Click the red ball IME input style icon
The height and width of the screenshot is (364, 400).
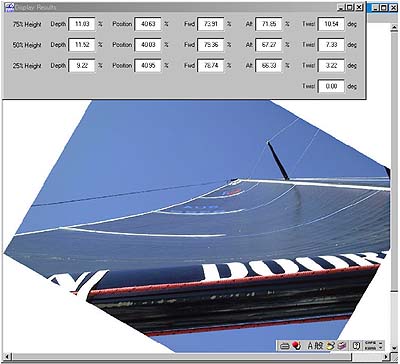[x=297, y=345]
